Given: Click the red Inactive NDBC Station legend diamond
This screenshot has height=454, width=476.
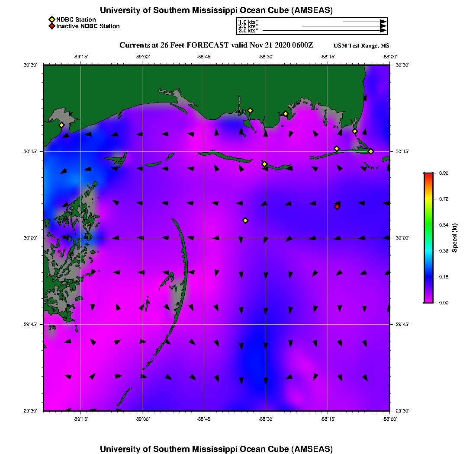Looking at the screenshot, I should click(51, 26).
